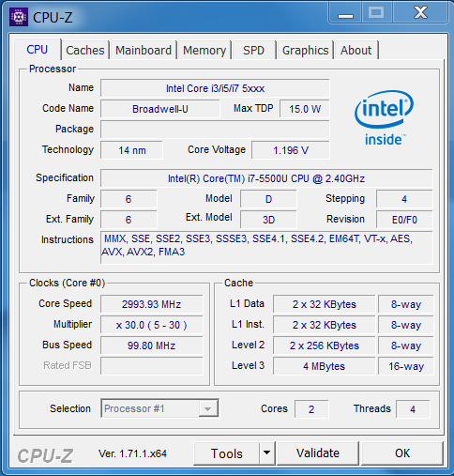454x476 pixels.
Task: Switch to the Caches tab
Action: pyautogui.click(x=85, y=50)
